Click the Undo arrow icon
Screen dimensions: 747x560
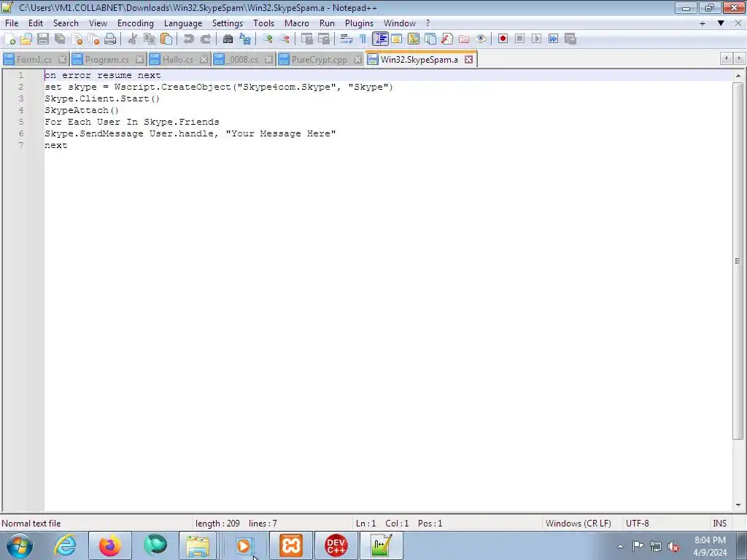click(189, 39)
